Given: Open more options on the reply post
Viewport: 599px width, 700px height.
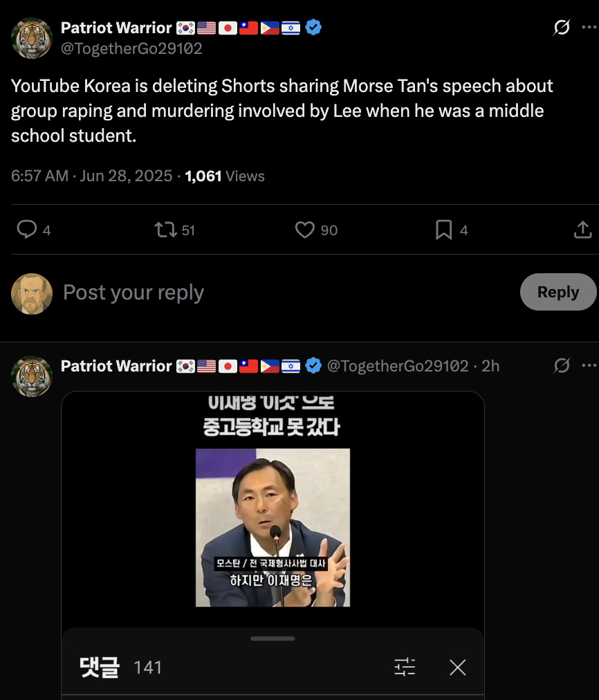Looking at the screenshot, I should pos(589,366).
